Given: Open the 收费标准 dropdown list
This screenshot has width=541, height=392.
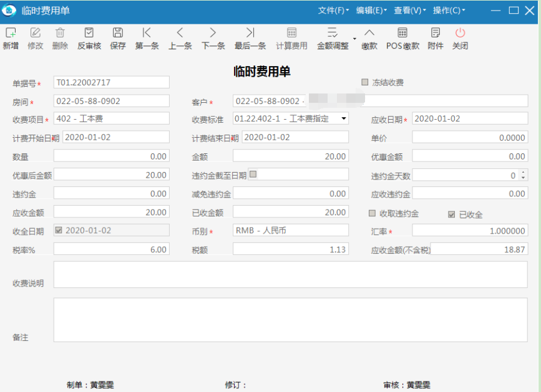Looking at the screenshot, I should coord(344,118).
